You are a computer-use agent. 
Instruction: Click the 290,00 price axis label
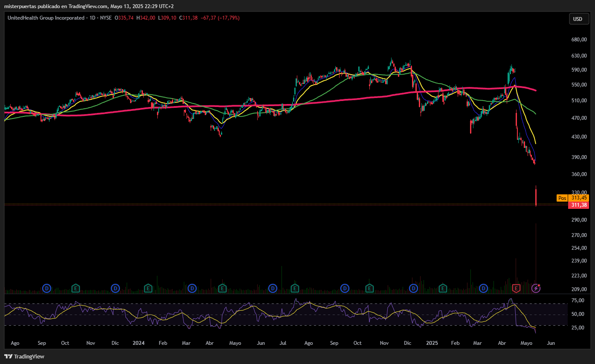(579, 220)
